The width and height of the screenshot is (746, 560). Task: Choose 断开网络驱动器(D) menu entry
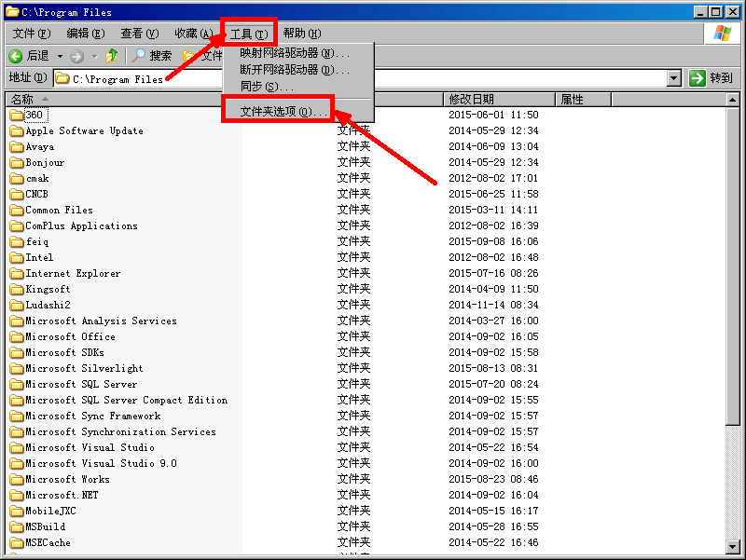(298, 70)
